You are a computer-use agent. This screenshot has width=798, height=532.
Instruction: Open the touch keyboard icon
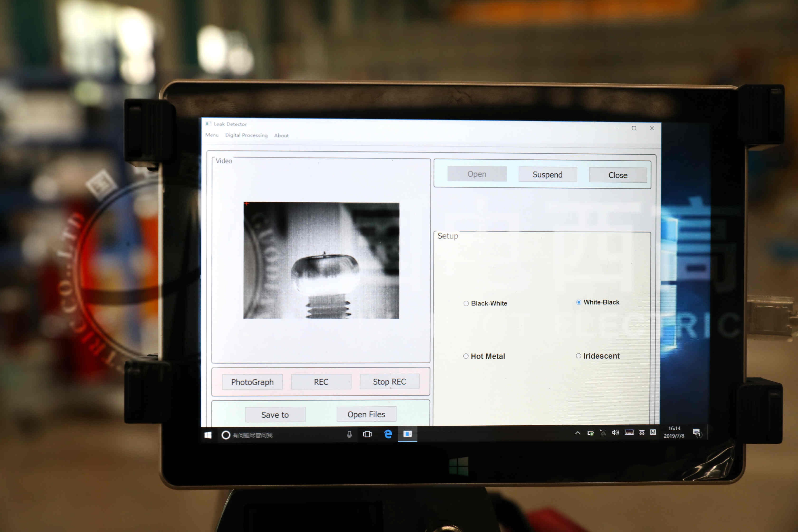[629, 432]
